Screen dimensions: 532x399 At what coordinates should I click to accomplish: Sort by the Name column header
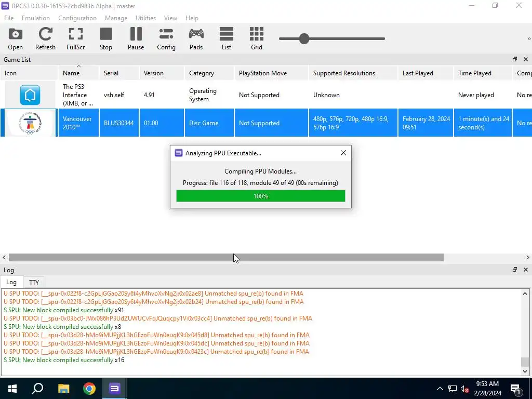[x=78, y=73]
